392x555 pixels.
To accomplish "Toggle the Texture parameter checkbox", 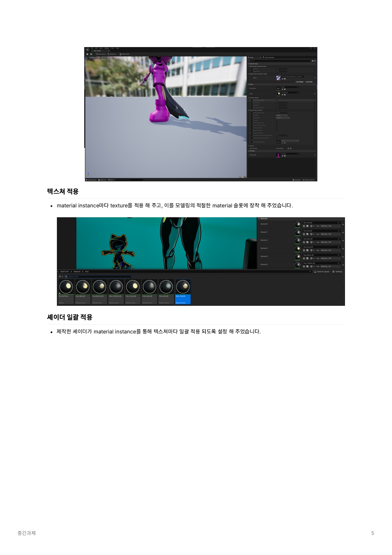I will 252,78.
